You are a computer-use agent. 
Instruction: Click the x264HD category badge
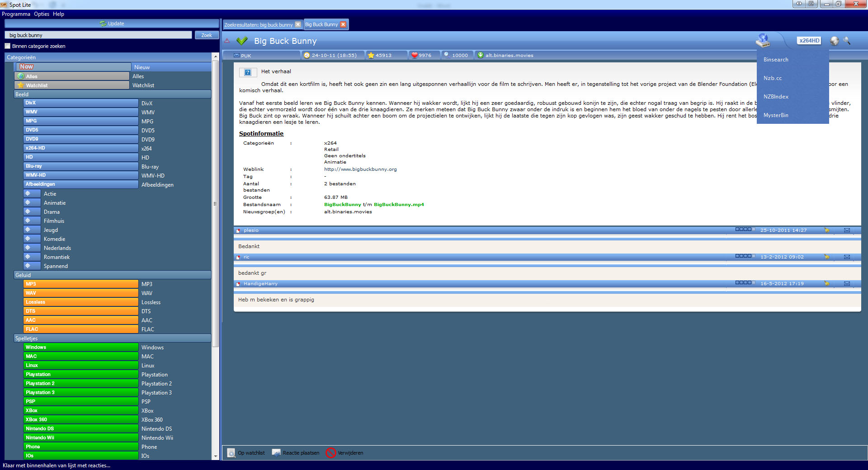point(809,41)
